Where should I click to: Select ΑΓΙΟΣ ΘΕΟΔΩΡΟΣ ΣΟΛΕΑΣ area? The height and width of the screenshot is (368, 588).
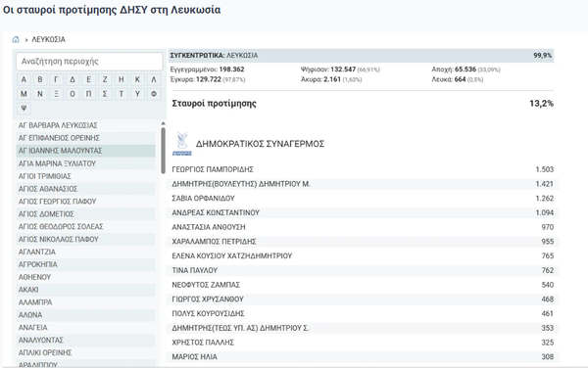[x=86, y=226]
